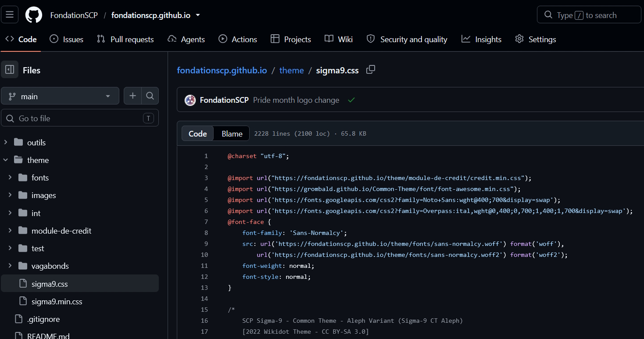
Task: Open the test folder row
Action: tap(80, 248)
